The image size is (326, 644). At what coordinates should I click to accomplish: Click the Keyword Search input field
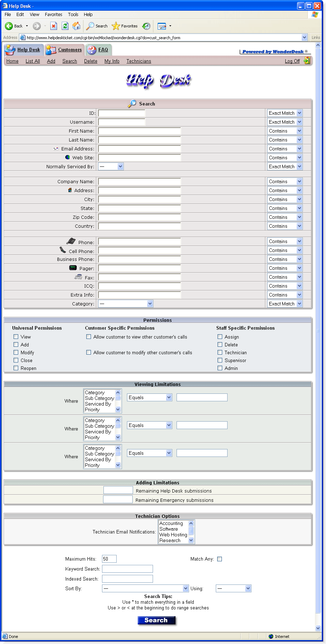click(x=127, y=569)
